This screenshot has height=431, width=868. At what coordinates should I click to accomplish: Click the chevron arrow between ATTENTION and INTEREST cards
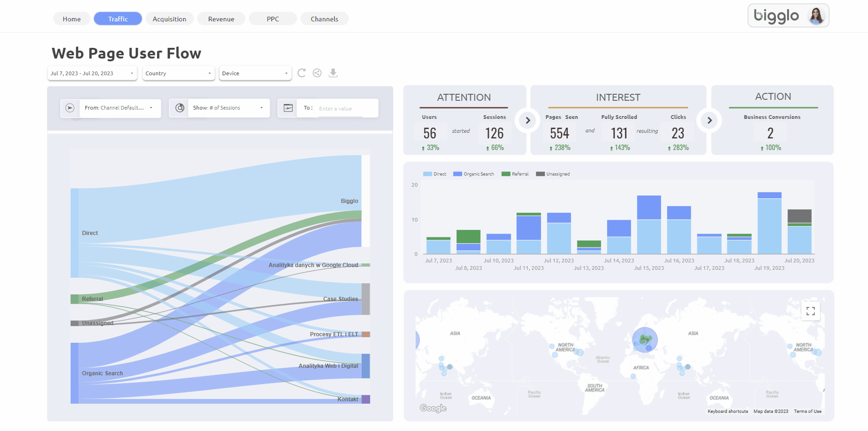[x=528, y=120]
